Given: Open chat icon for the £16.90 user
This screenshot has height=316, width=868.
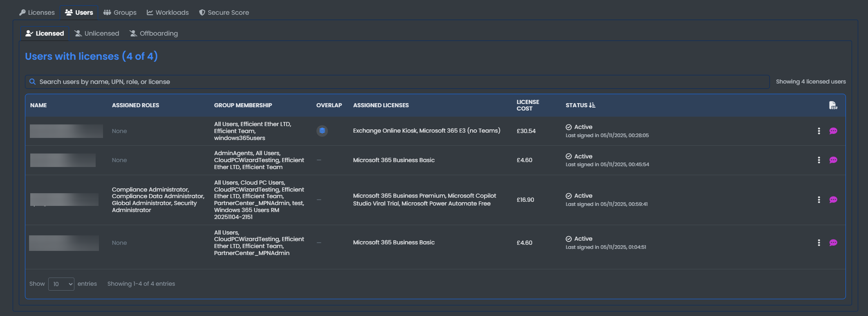Looking at the screenshot, I should click(x=833, y=200).
